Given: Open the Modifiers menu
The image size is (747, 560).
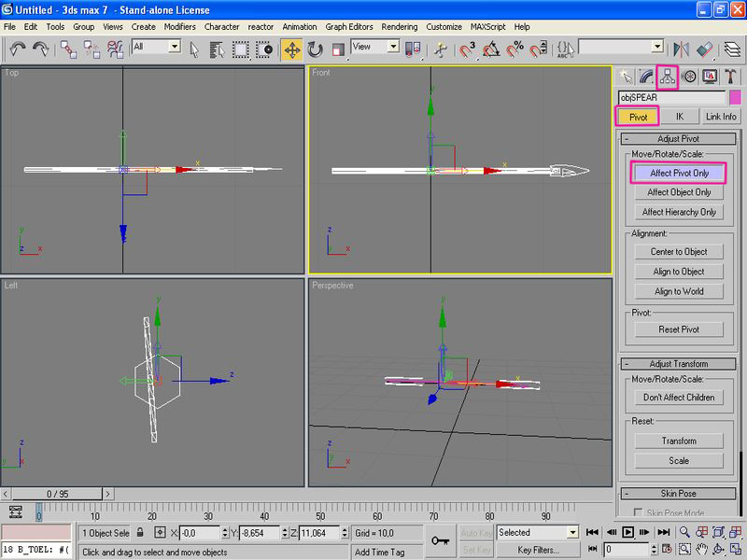Looking at the screenshot, I should coord(179,27).
